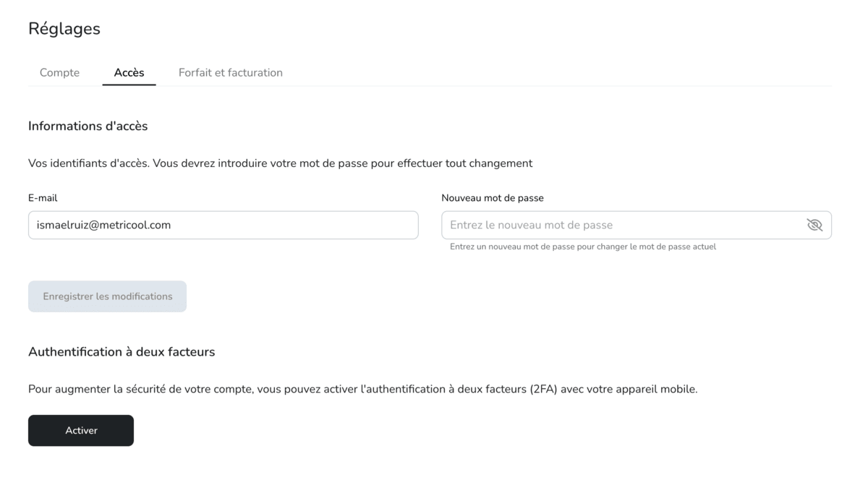The width and height of the screenshot is (868, 493).
Task: Click the Réglages page heading
Action: pos(64,29)
